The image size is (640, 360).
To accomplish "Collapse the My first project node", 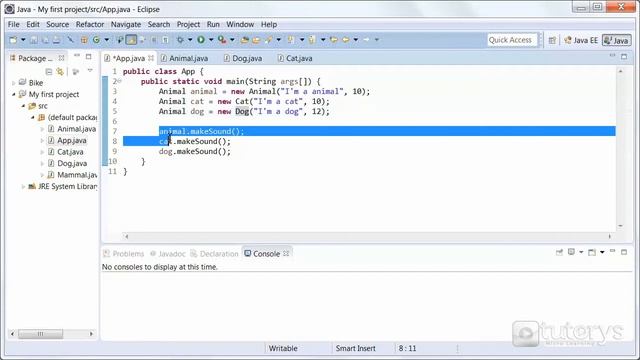I will point(13,94).
